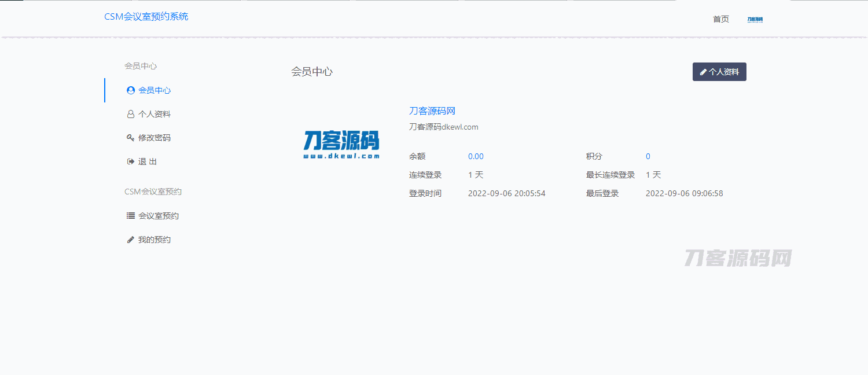This screenshot has width=868, height=375.
Task: Open 修改密码 from the sidebar
Action: pos(155,138)
